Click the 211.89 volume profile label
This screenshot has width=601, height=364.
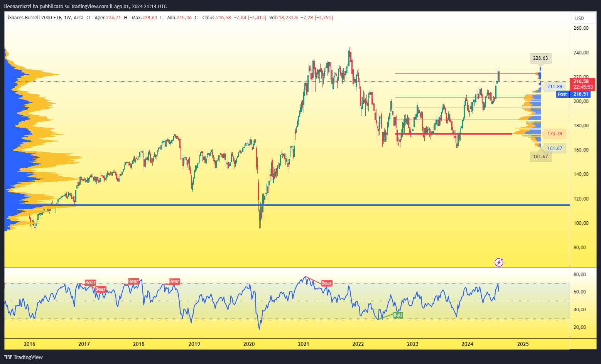point(555,87)
